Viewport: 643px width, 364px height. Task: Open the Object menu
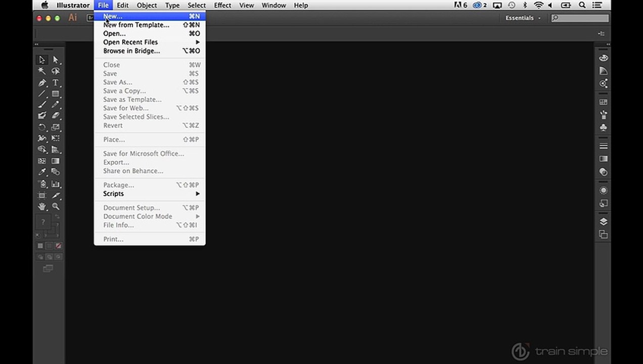[147, 5]
